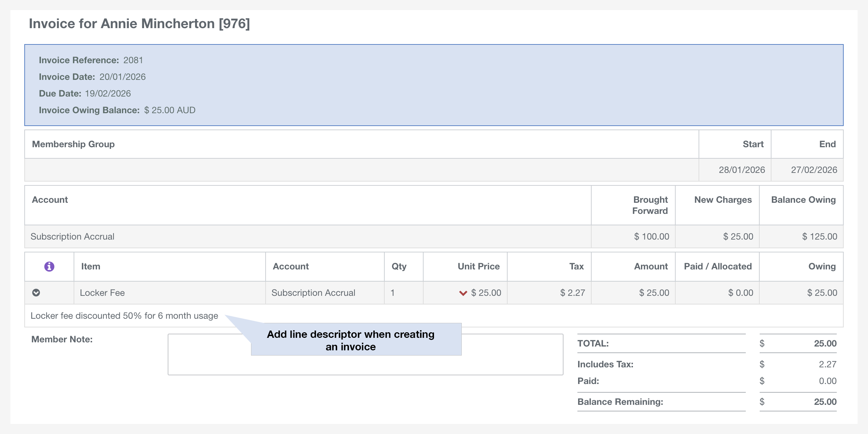Click the Balance Owing $125.00 amount
Viewport: 868px width, 434px height.
pos(819,236)
